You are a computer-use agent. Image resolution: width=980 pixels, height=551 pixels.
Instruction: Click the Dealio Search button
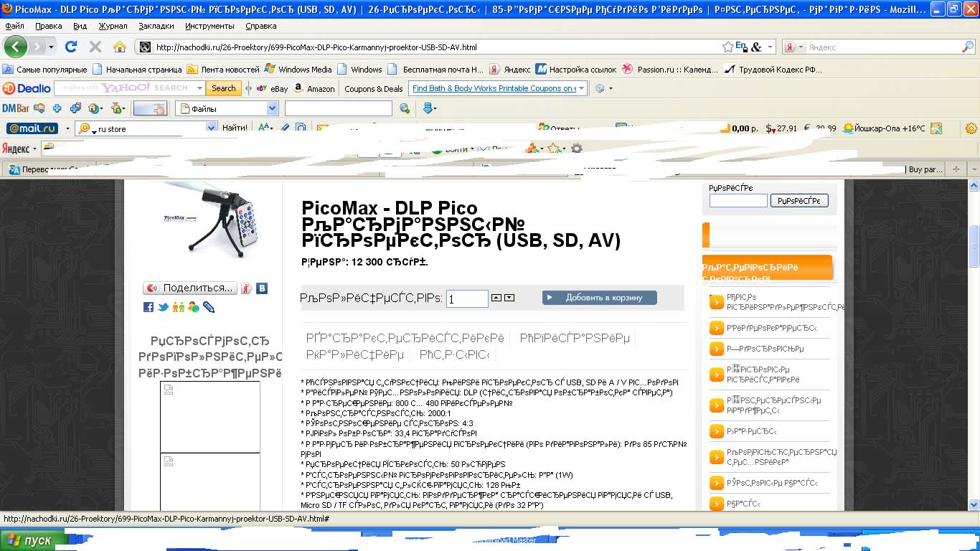pos(223,88)
